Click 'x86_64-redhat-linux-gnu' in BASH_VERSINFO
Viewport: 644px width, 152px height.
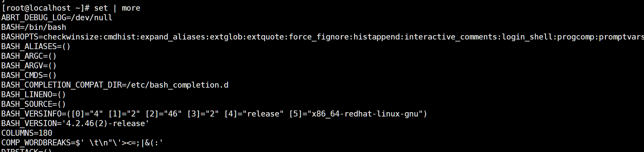365,114
